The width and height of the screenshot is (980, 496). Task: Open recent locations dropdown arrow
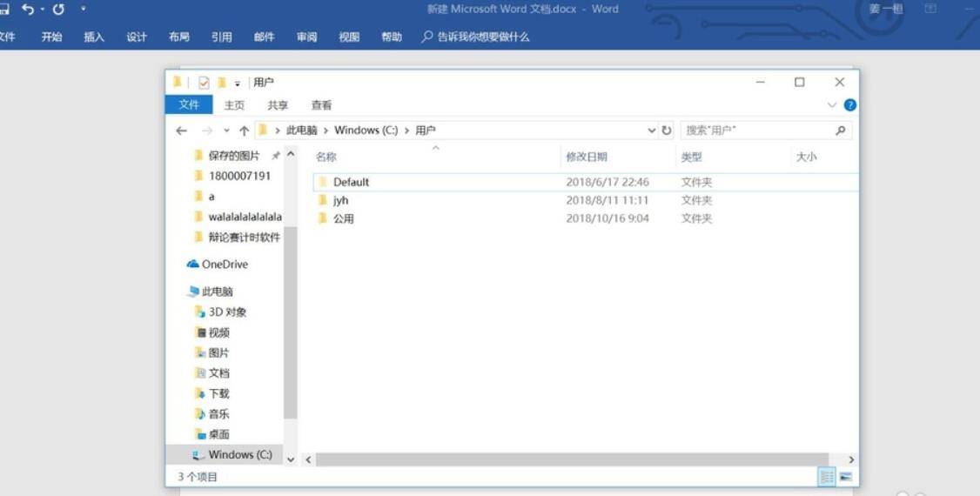226,131
